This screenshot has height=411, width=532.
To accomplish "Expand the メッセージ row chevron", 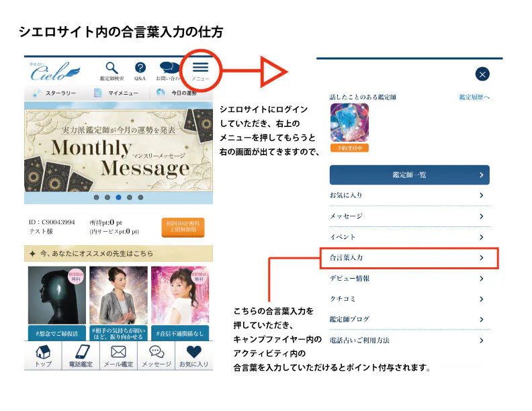I will (x=482, y=216).
